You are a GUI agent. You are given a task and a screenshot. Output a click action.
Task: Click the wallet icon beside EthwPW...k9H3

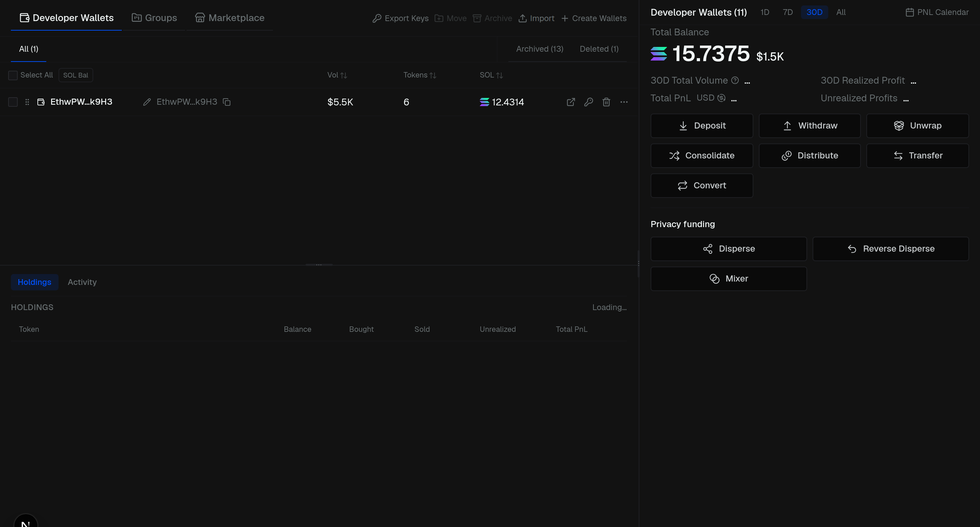[x=41, y=102]
